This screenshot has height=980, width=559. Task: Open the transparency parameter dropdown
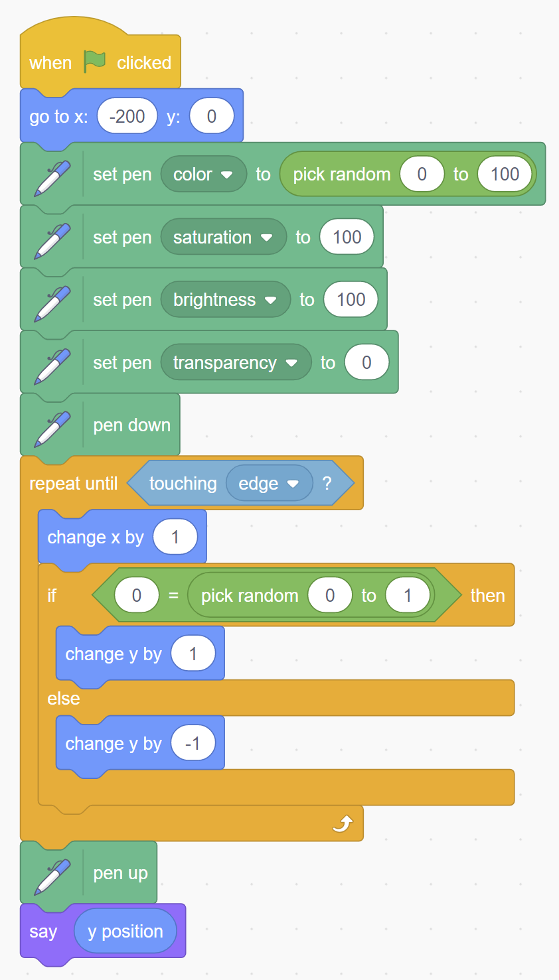pyautogui.click(x=236, y=362)
